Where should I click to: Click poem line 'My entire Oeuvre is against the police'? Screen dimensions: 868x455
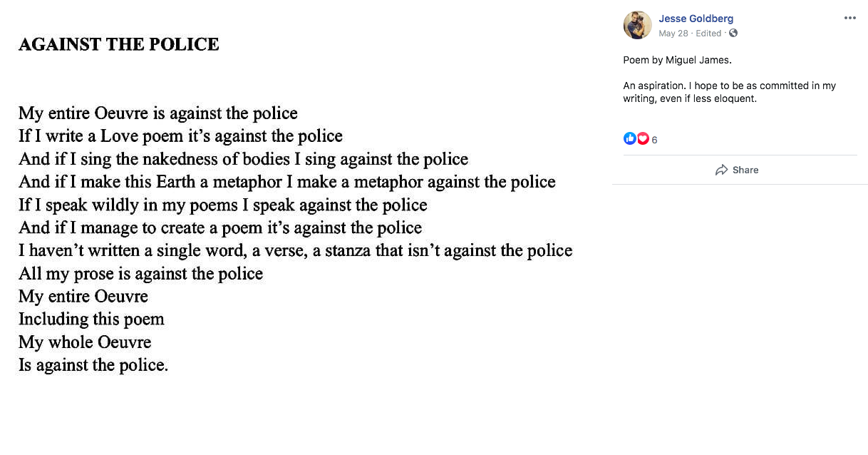pyautogui.click(x=158, y=113)
